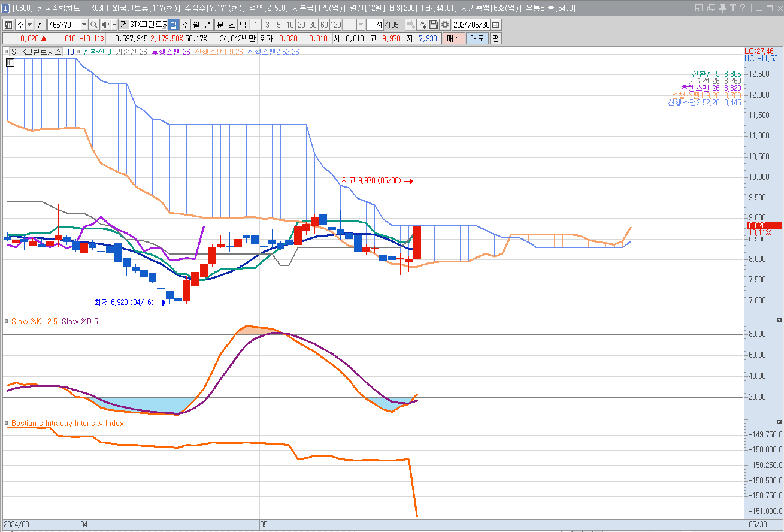The image size is (784, 532).
Task: Click the screen layout icon in title bar
Action: pos(700,8)
